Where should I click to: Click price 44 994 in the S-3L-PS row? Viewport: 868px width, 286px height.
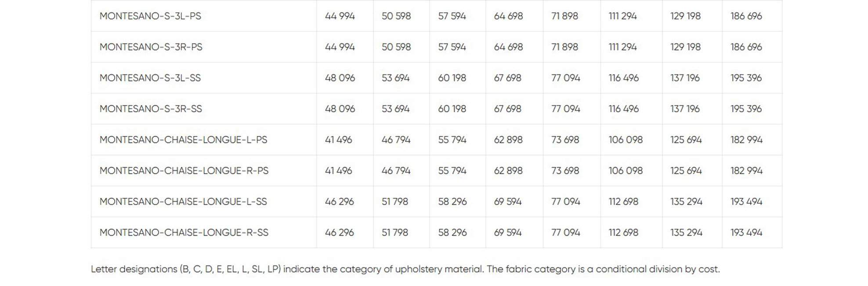(340, 16)
